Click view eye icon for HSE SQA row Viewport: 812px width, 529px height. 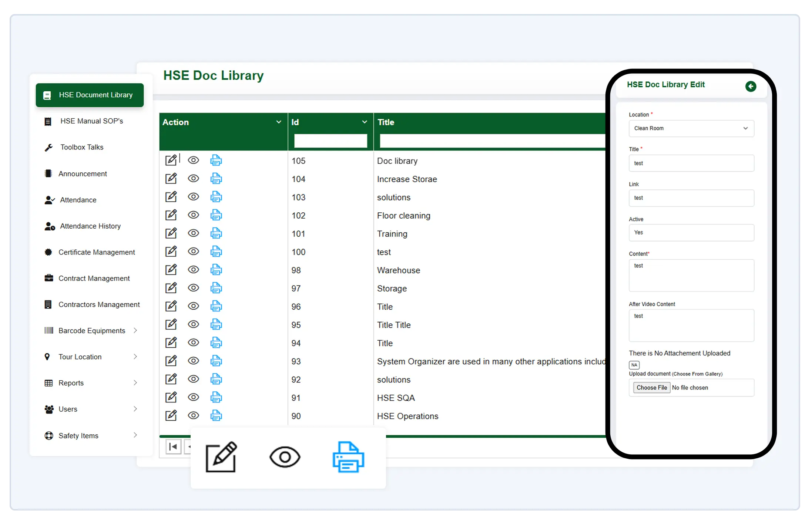(193, 397)
